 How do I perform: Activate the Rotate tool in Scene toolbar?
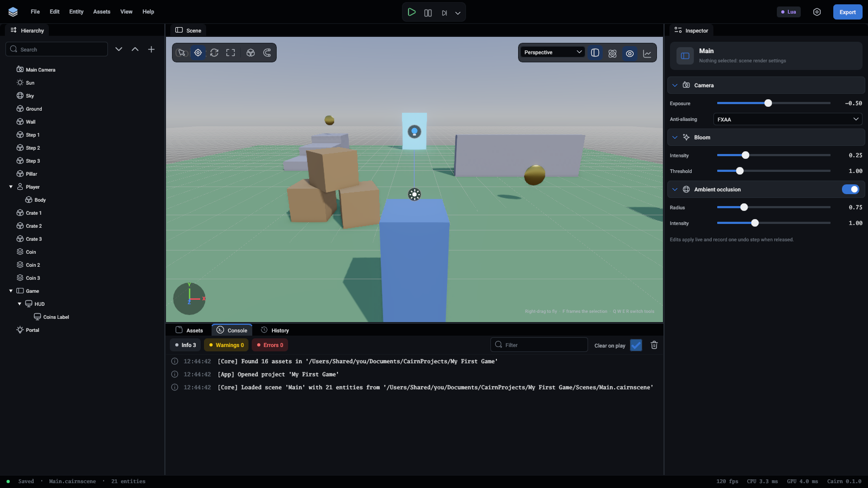click(x=214, y=53)
